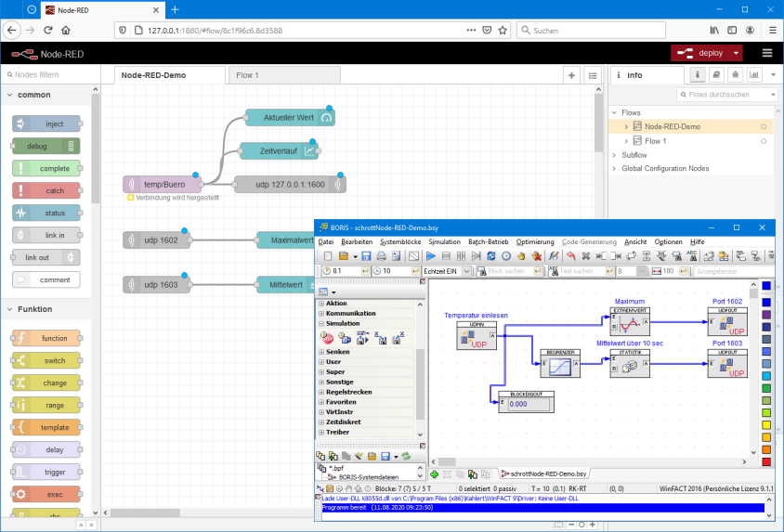Image resolution: width=784 pixels, height=532 pixels.
Task: Open a file via BORIS folder icon
Action: point(344,256)
